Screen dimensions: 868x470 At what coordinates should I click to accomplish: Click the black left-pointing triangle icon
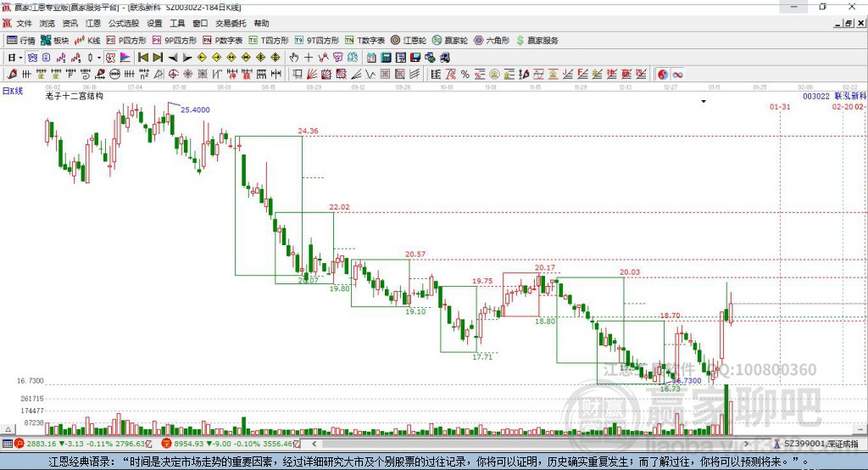[x=173, y=58]
